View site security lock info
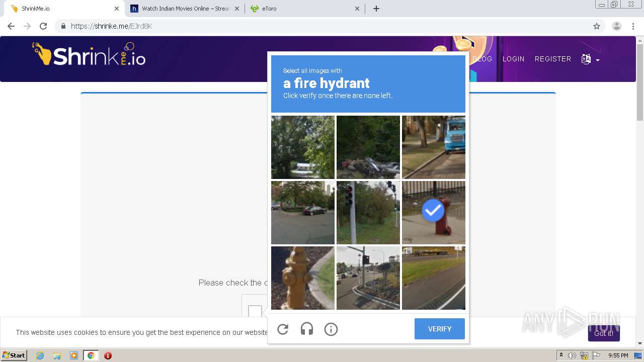The height and width of the screenshot is (362, 644). (x=63, y=26)
